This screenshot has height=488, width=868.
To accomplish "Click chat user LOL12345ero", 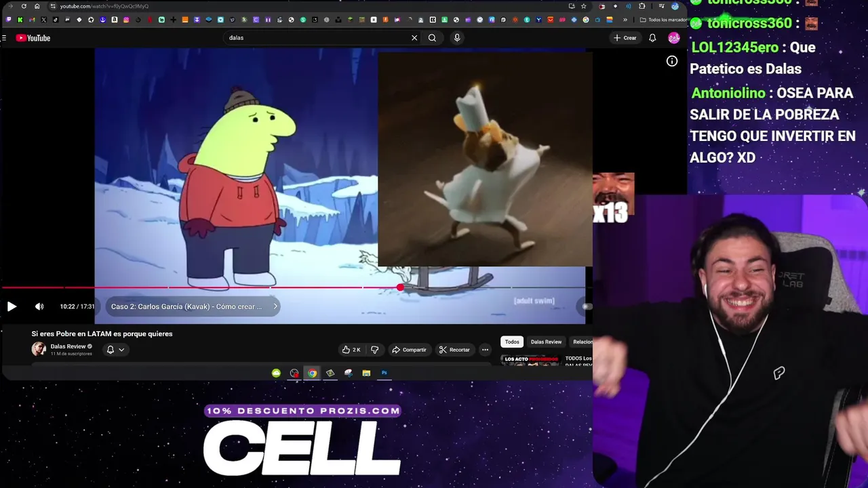I will tap(734, 47).
